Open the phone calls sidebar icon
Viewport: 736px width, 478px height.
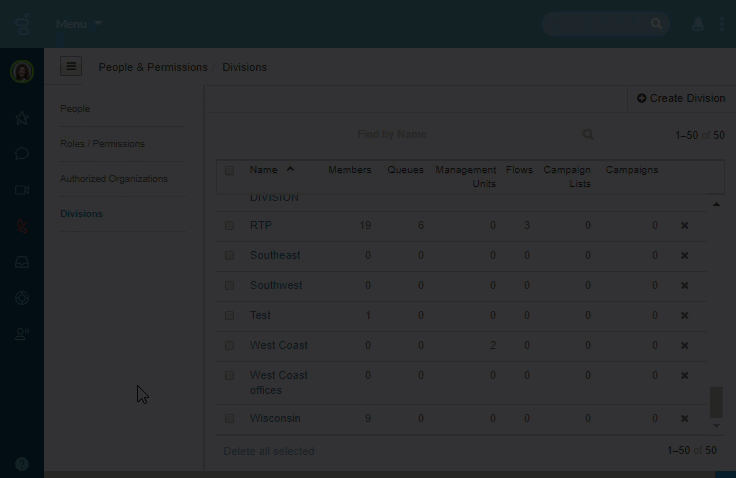click(22, 226)
